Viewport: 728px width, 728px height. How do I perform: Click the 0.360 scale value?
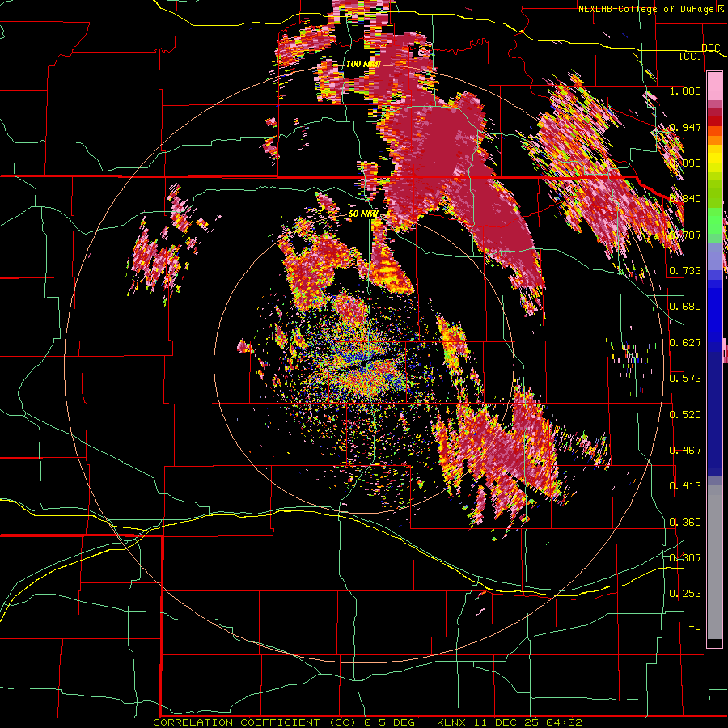tap(685, 523)
